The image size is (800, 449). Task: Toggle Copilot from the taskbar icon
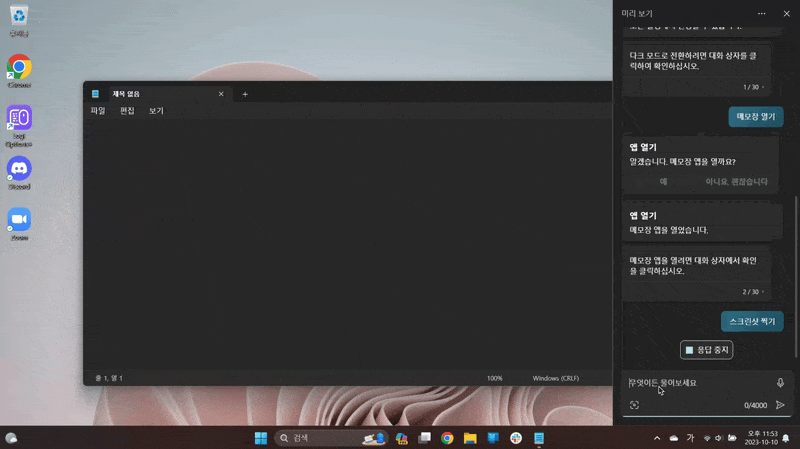(402, 438)
